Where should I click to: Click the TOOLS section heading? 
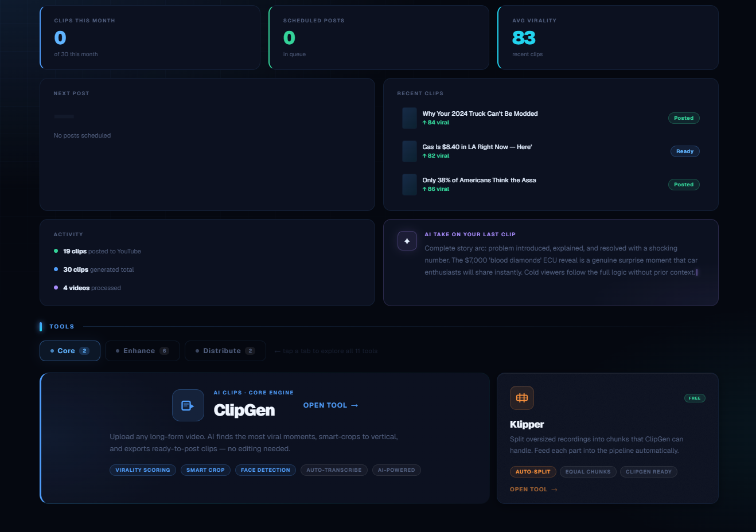click(x=62, y=327)
